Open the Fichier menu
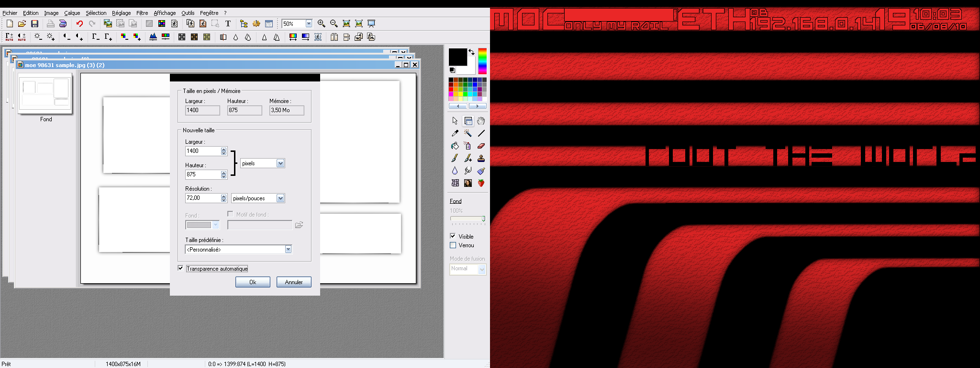The width and height of the screenshot is (980, 368). tap(10, 13)
